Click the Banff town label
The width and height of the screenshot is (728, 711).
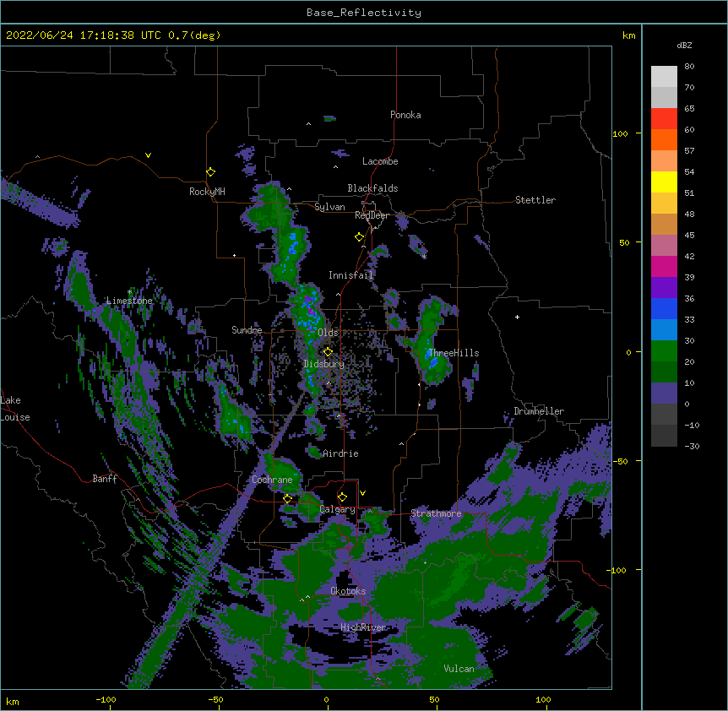(x=105, y=479)
